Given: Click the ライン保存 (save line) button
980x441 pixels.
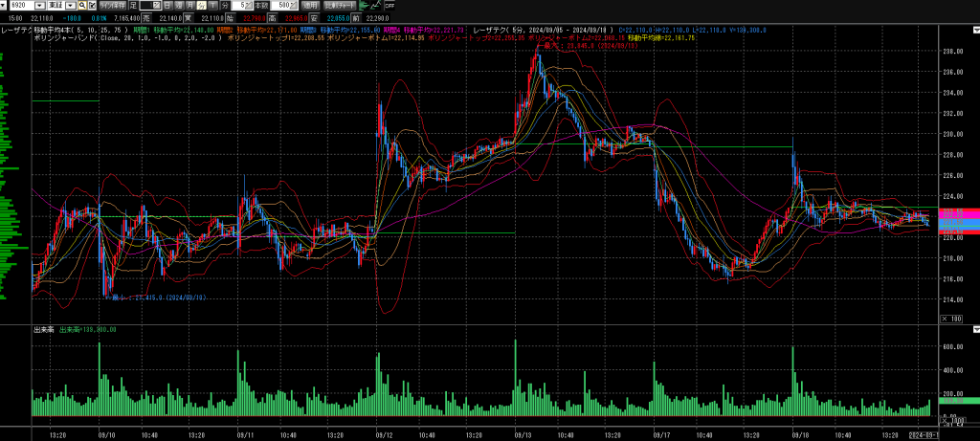Looking at the screenshot, I should coord(112,6).
